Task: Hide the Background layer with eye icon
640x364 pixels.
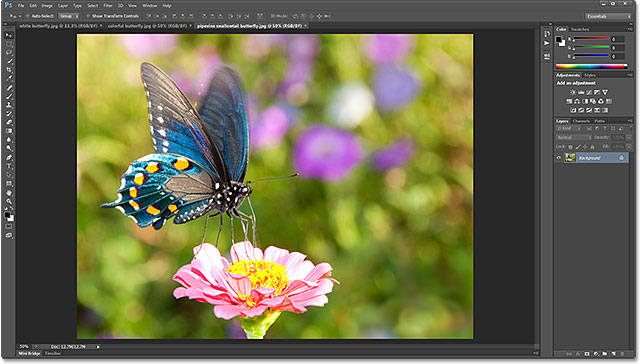Action: point(559,158)
